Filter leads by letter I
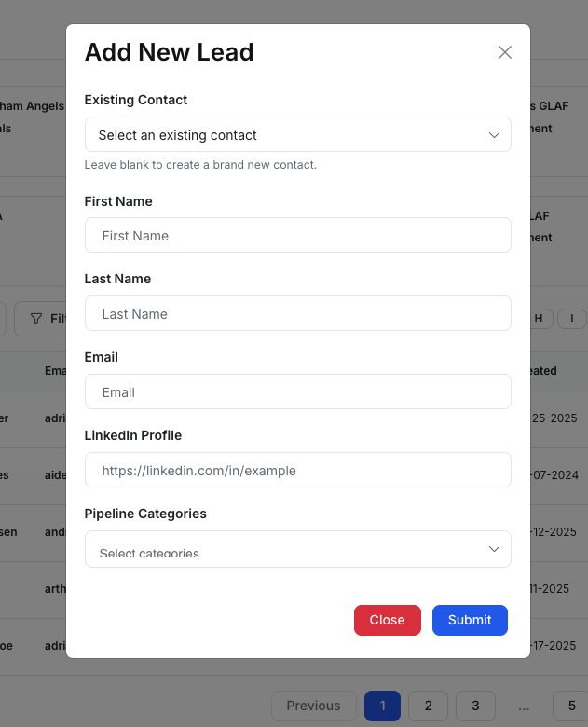The width and height of the screenshot is (588, 727). [x=572, y=319]
